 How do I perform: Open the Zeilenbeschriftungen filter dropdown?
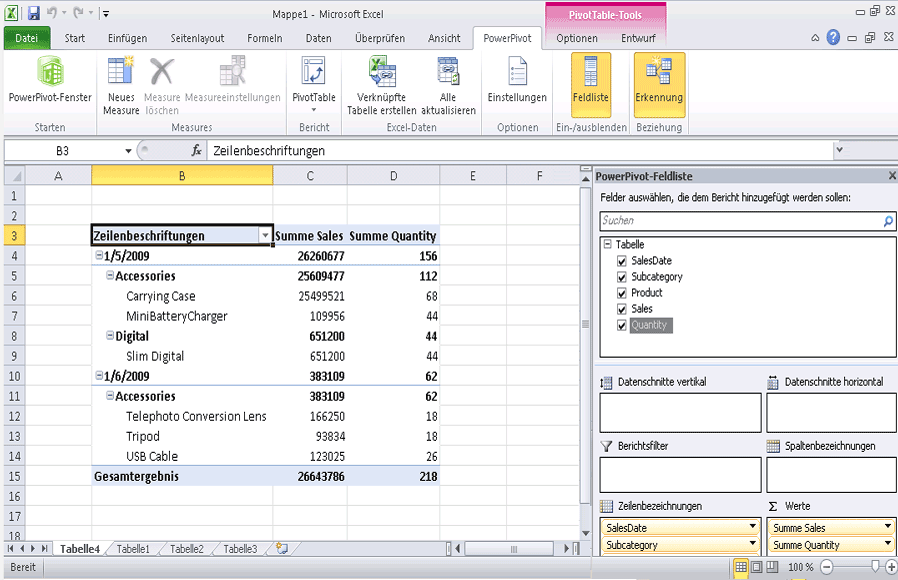coord(265,236)
